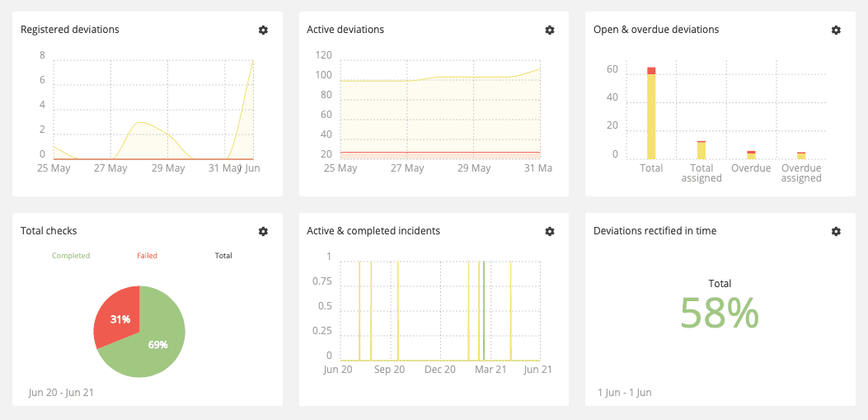
Task: Open Total checks widget settings gear
Action: [x=263, y=232]
